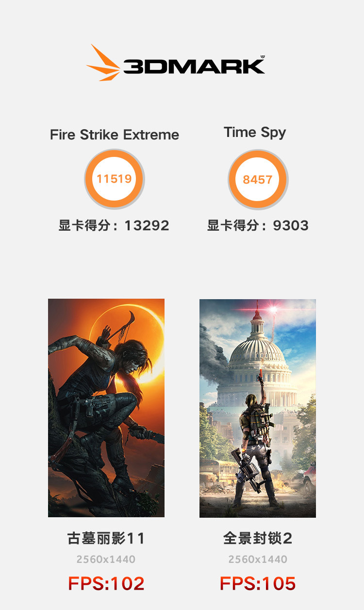Click the orange 8457 score circle
Viewport: 364px width, 610px height.
(x=258, y=179)
